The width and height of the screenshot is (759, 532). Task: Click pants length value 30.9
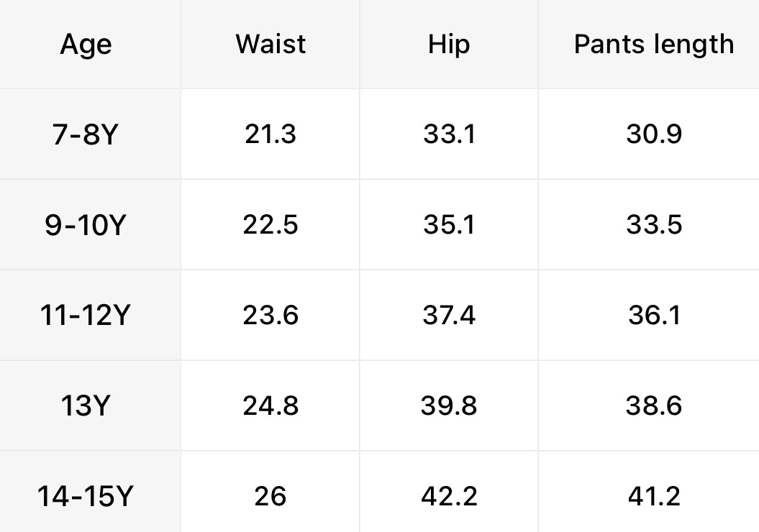coord(653,134)
